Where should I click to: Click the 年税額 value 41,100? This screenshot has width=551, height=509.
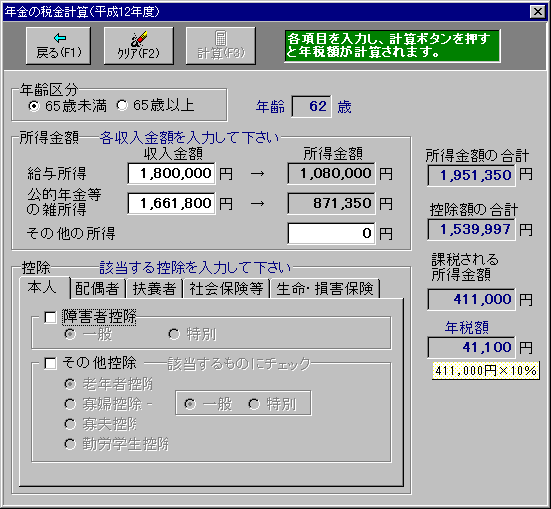click(471, 347)
